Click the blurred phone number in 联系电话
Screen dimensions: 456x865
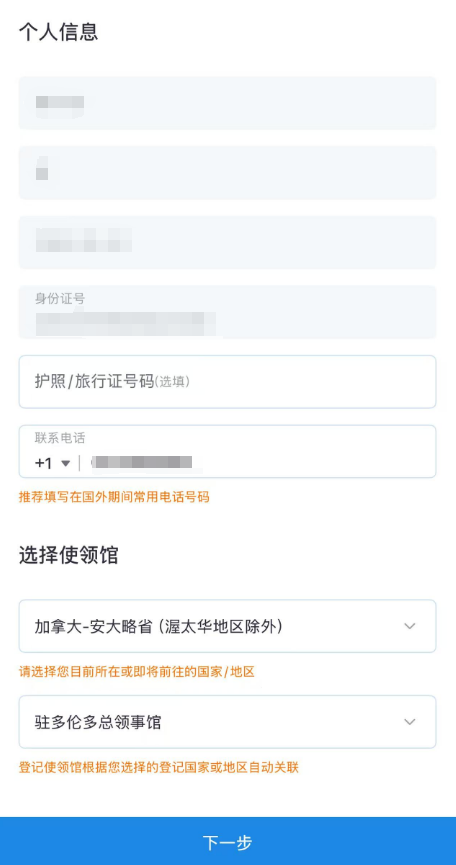click(x=141, y=463)
